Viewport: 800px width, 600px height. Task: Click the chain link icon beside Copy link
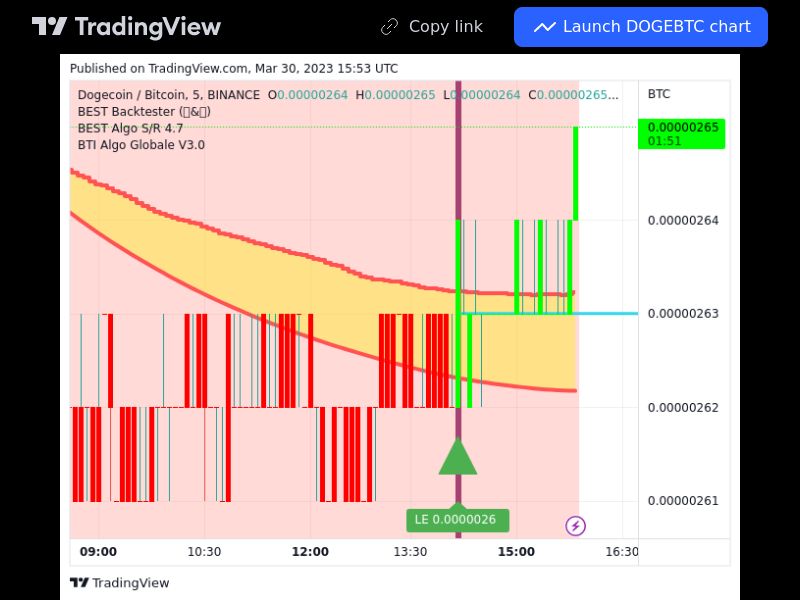pyautogui.click(x=389, y=27)
